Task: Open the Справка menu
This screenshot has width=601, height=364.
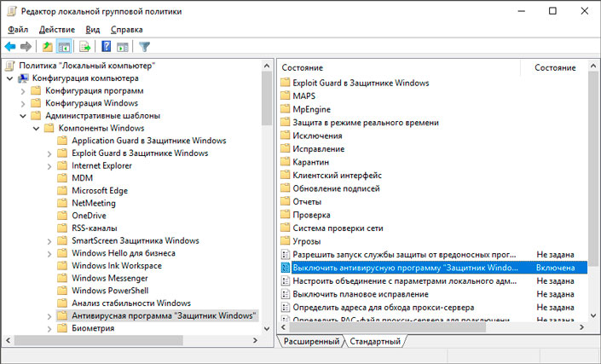Action: [126, 30]
